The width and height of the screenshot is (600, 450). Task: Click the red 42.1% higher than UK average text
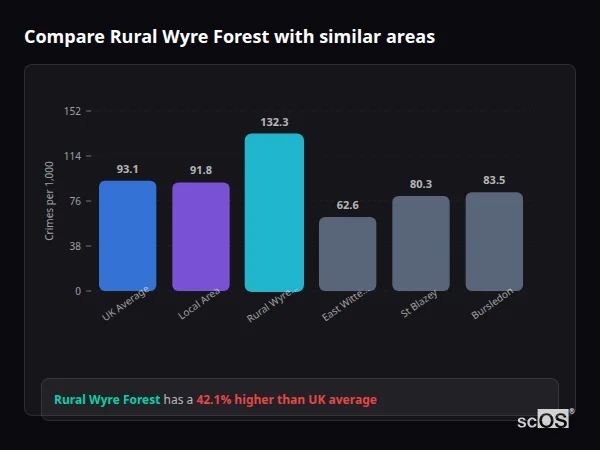pyautogui.click(x=287, y=399)
